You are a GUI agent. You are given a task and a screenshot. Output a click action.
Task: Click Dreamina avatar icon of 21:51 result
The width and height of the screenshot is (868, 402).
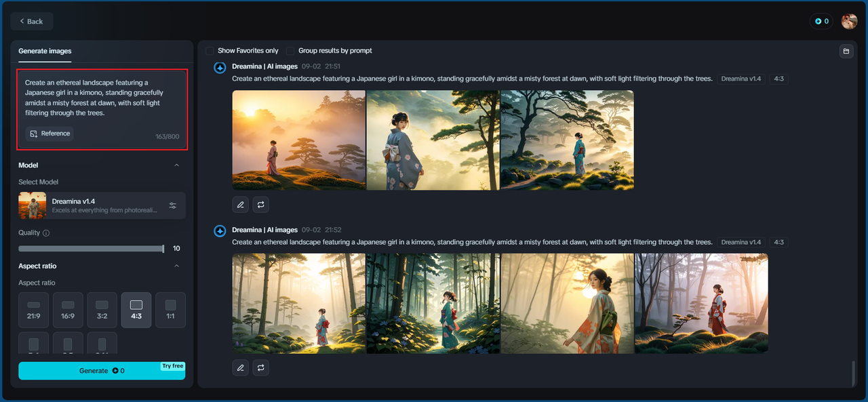coord(220,67)
